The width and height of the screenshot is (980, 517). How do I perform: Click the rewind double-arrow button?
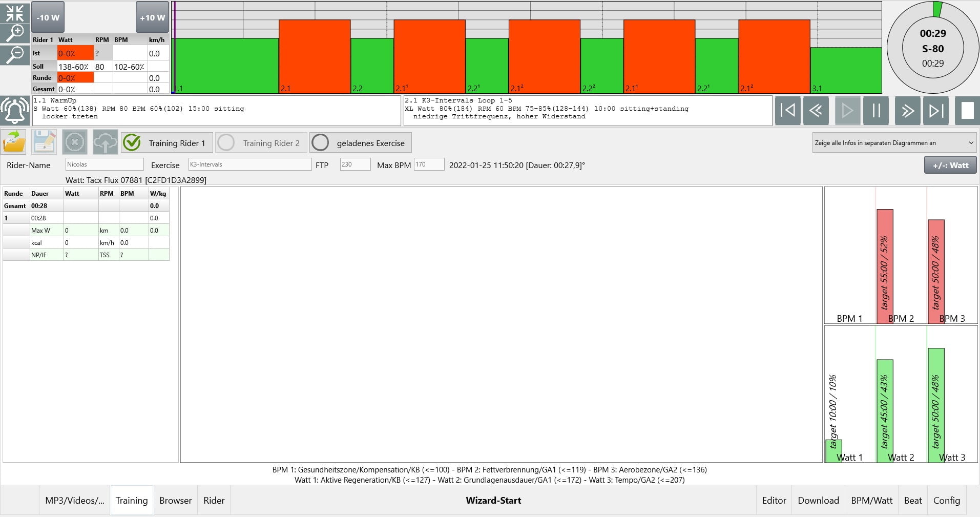point(816,111)
